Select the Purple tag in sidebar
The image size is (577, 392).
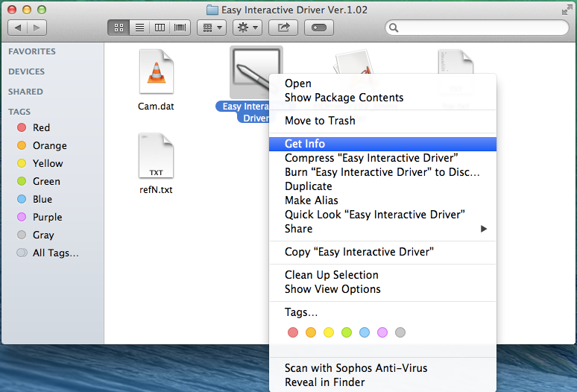(47, 217)
